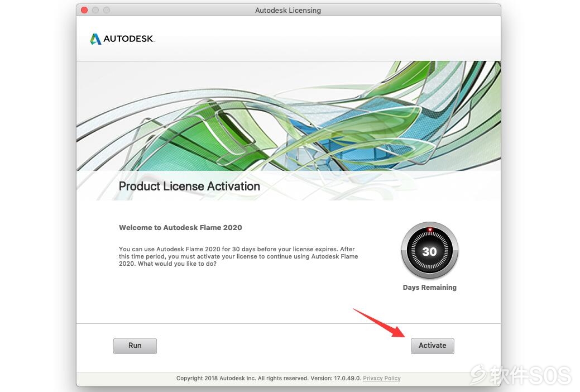Click the Autodesk triangular logo icon
The image size is (580, 392).
(x=95, y=39)
